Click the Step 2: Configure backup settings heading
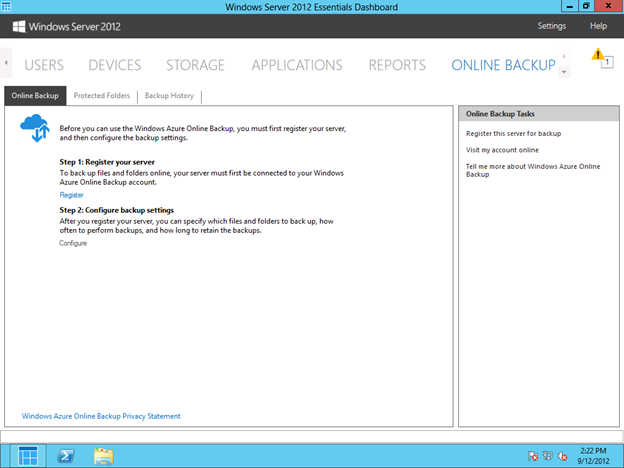 117,210
